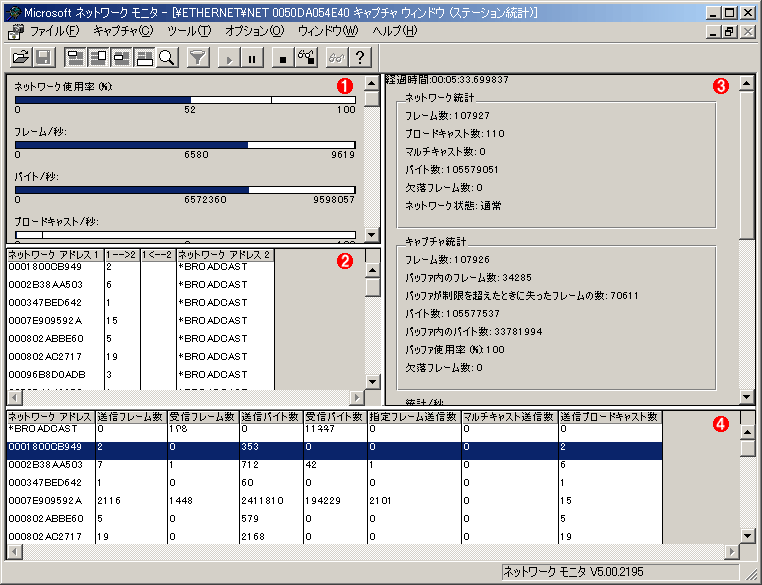Open the capture filter funnel icon
762x585 pixels.
[x=198, y=57]
